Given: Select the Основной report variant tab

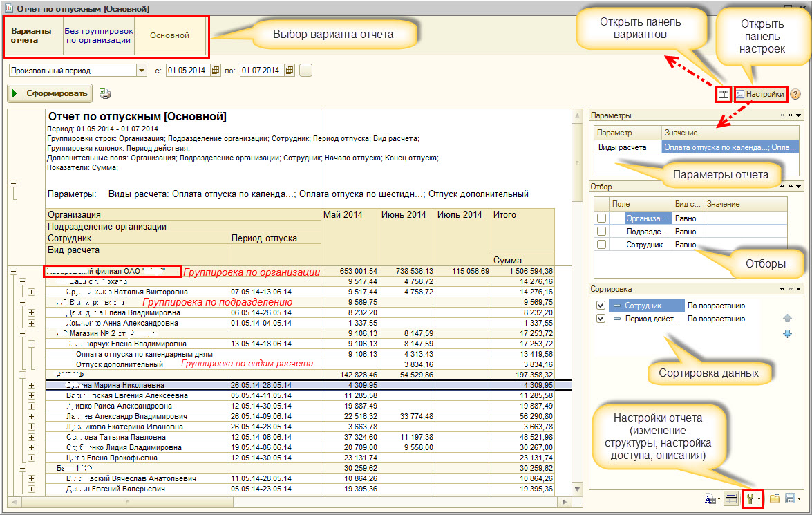Looking at the screenshot, I should coord(169,35).
